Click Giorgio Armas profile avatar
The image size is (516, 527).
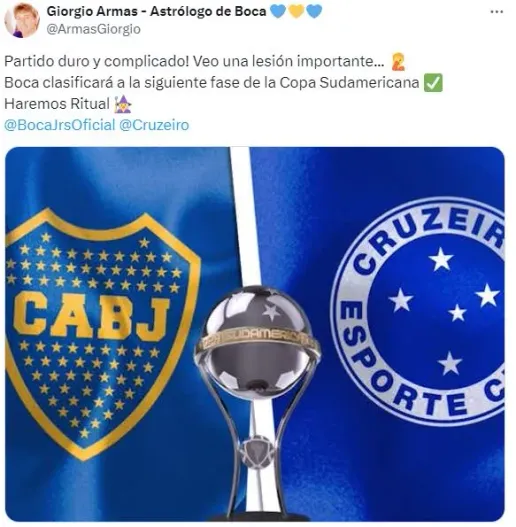point(22,20)
